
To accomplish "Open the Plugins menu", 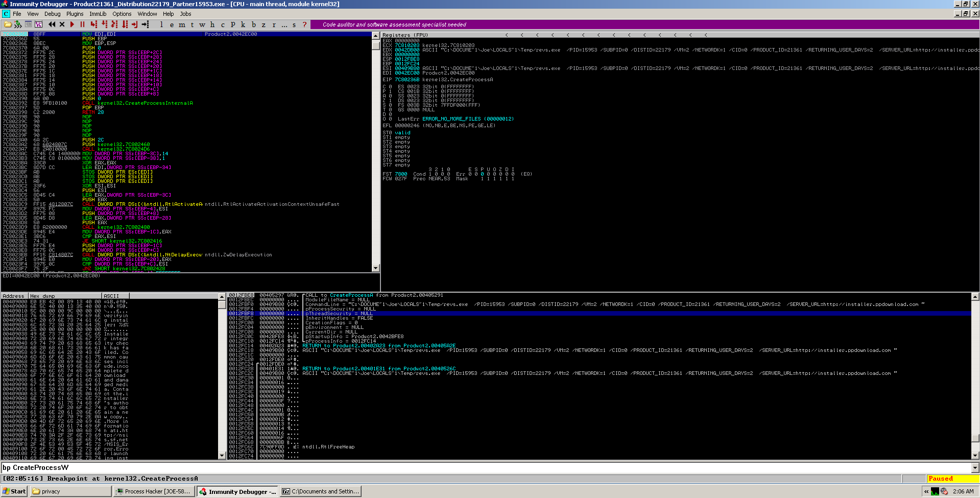I will [x=75, y=14].
